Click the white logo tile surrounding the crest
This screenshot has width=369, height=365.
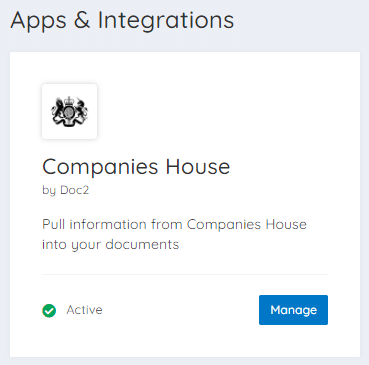point(70,112)
